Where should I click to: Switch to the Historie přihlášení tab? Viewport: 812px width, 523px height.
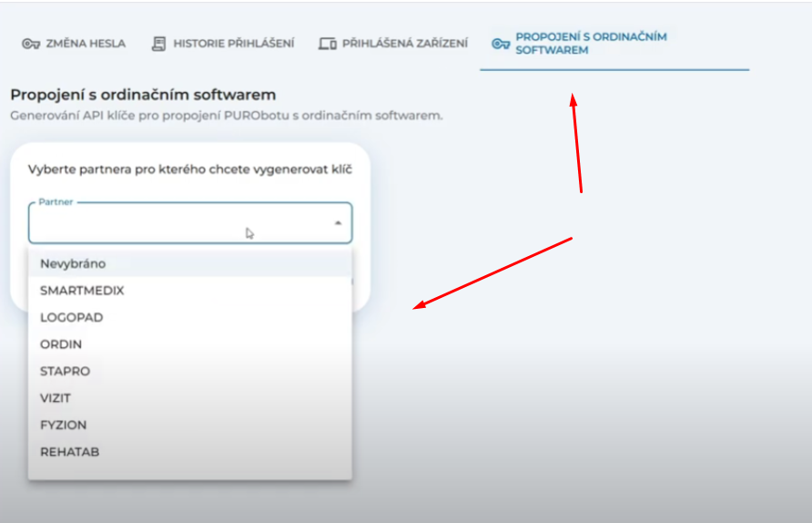click(x=223, y=44)
